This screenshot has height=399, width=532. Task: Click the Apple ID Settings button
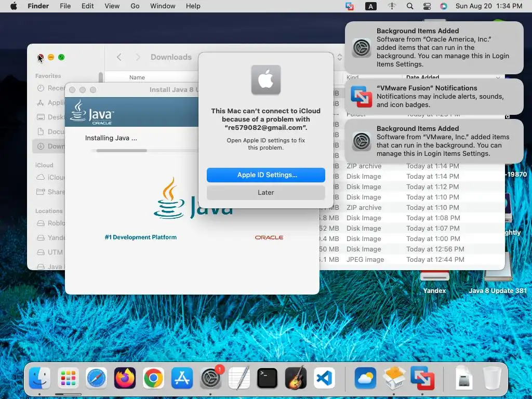[x=265, y=175]
